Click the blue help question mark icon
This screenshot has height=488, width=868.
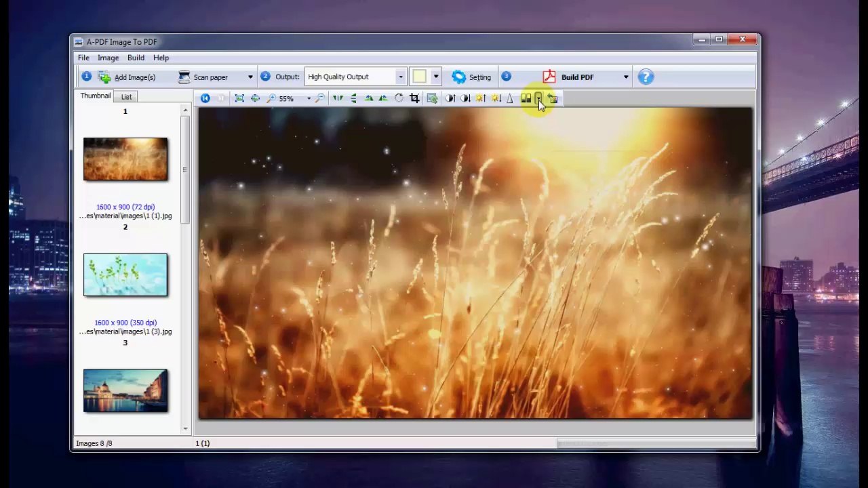pyautogui.click(x=646, y=77)
